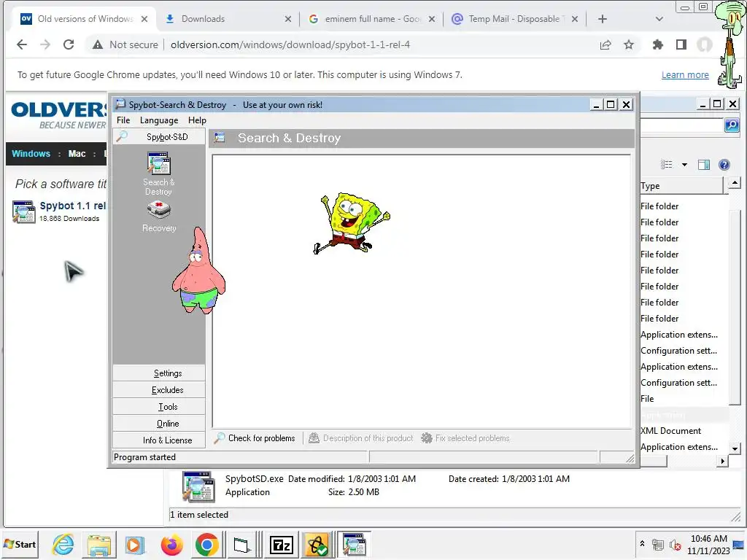Click Learn more link in update bar

point(684,75)
